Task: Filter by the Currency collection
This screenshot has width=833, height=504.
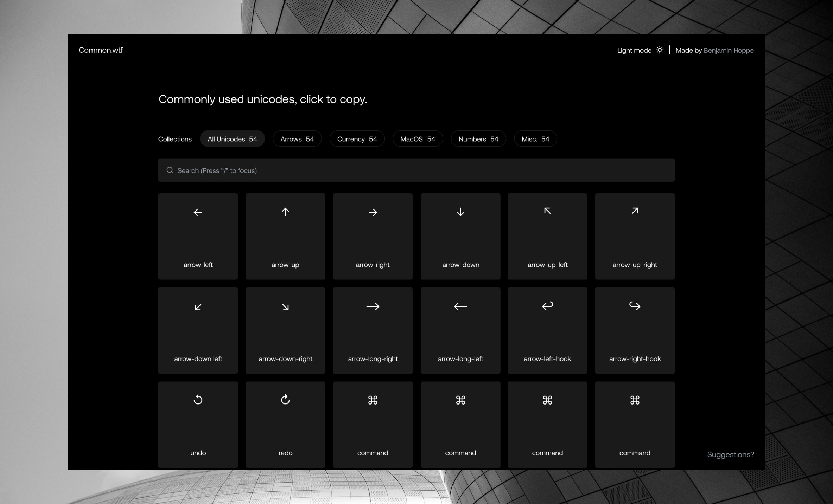Action: point(357,139)
